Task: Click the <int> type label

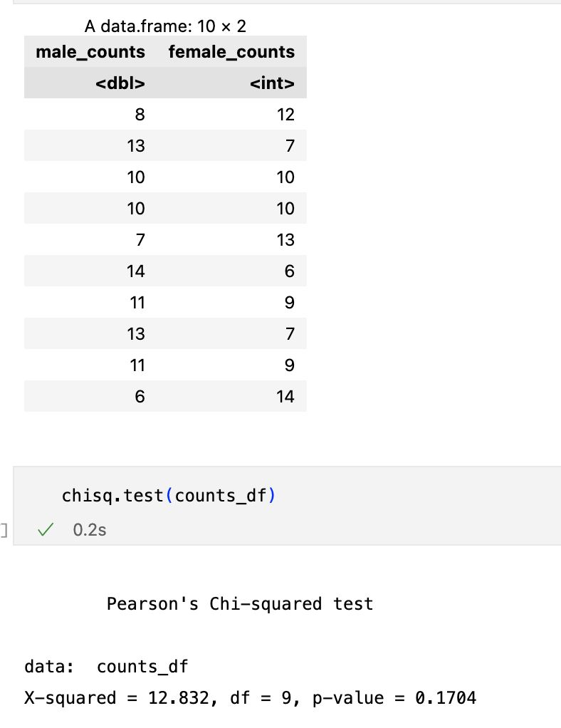Action: tap(272, 83)
